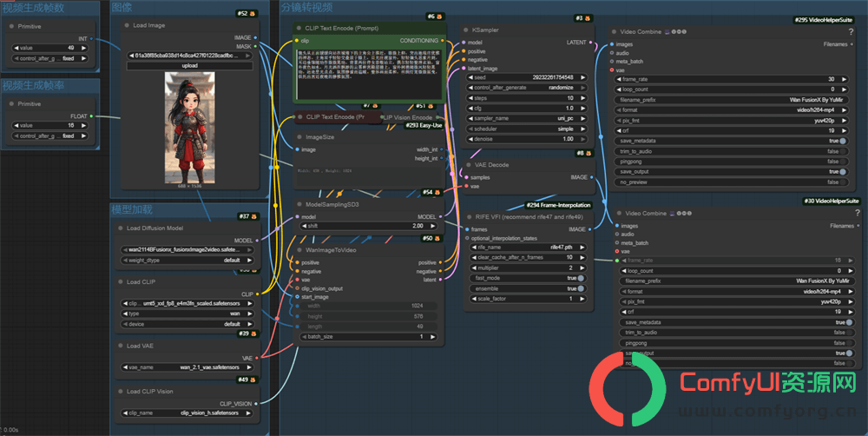
Task: Open clip_name dropdown clip_vision_h.safetensors
Action: (187, 413)
